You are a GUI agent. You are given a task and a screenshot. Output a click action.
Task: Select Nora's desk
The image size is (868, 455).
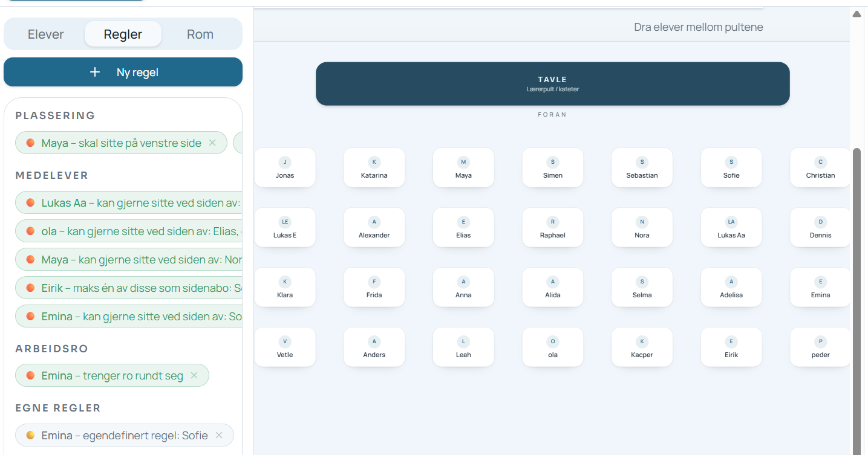pyautogui.click(x=642, y=228)
